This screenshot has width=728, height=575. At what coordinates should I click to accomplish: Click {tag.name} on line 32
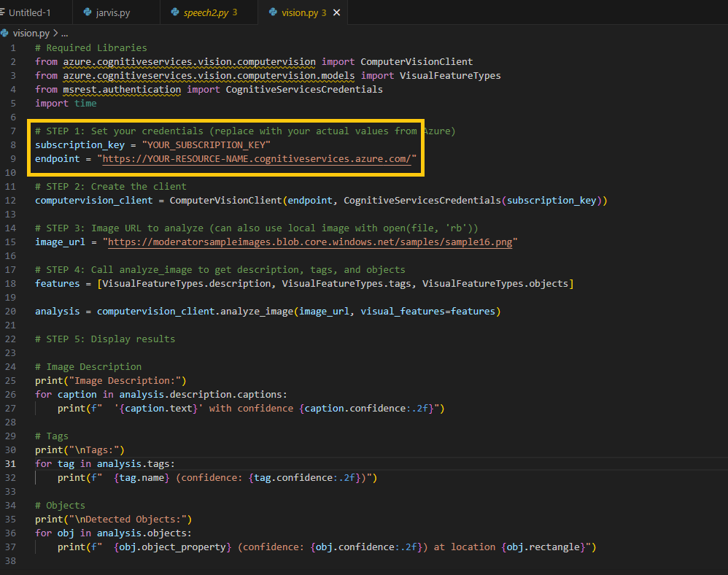pyautogui.click(x=142, y=478)
